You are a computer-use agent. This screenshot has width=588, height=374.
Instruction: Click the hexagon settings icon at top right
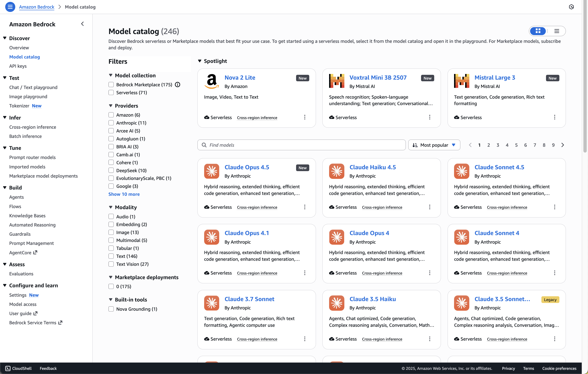571,7
